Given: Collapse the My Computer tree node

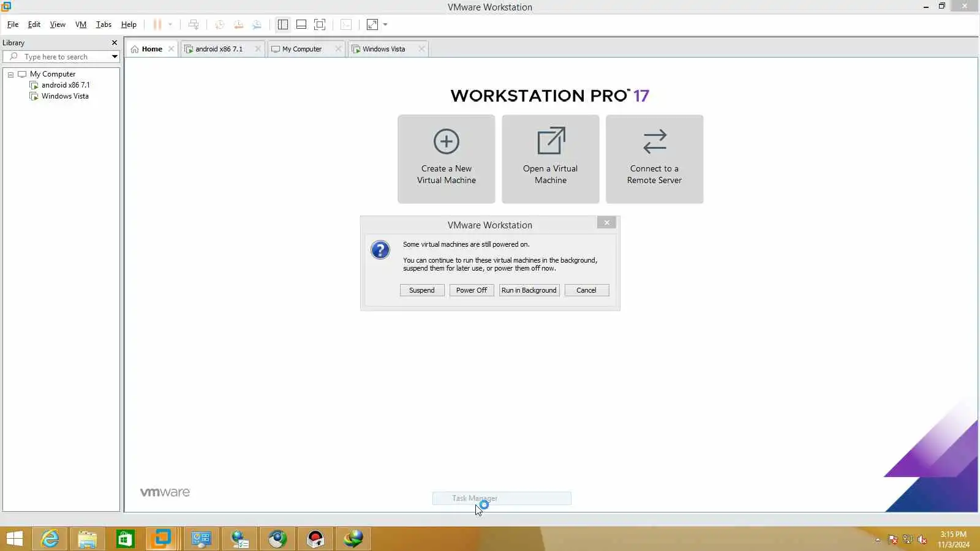Looking at the screenshot, I should coord(10,75).
